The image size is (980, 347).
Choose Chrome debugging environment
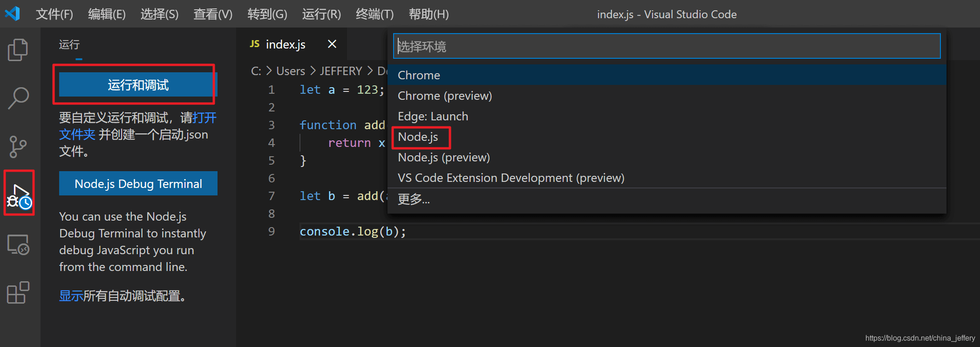pos(419,75)
